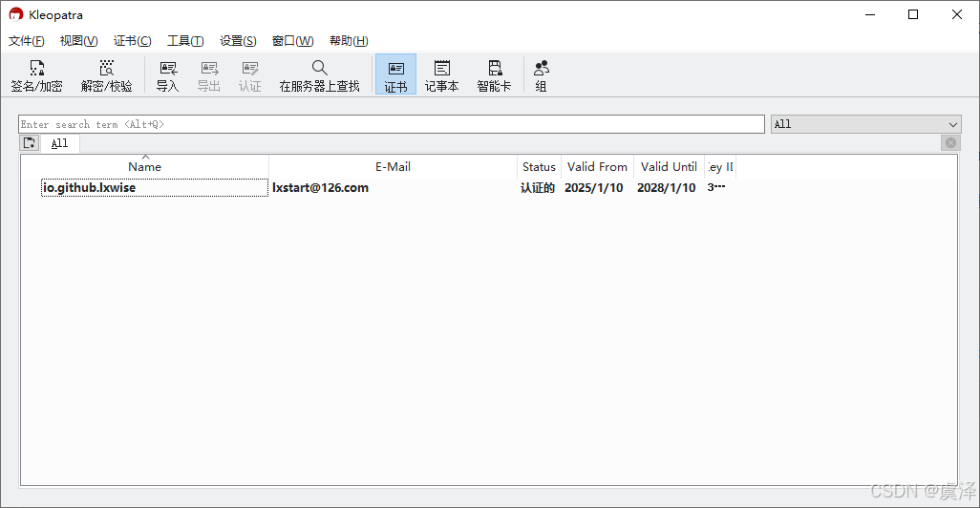Click the Kleopatra app icon in title bar
Screen dimensions: 980x508
point(15,14)
